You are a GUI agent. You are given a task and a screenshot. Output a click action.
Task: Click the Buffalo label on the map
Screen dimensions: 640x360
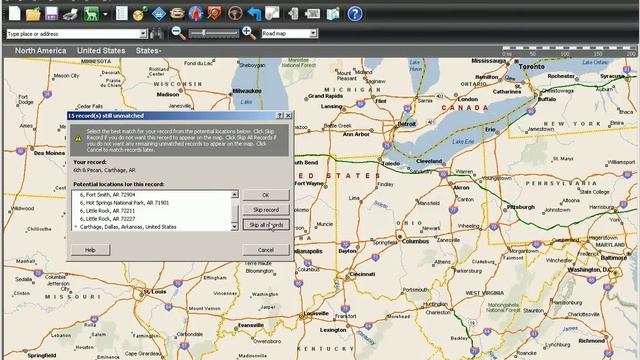click(547, 99)
